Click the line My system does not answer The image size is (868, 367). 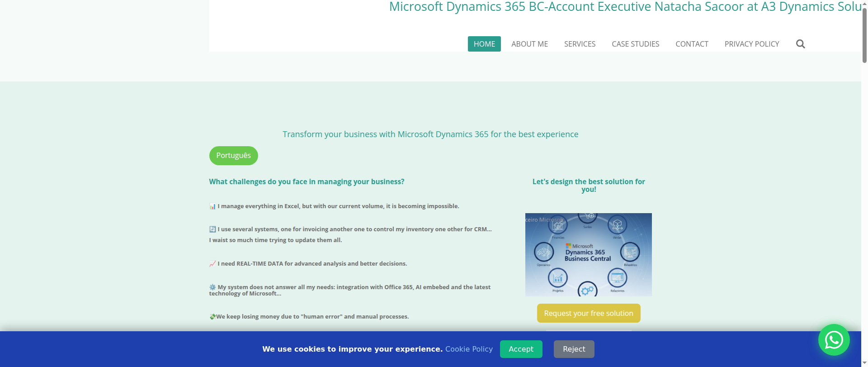pyautogui.click(x=349, y=290)
